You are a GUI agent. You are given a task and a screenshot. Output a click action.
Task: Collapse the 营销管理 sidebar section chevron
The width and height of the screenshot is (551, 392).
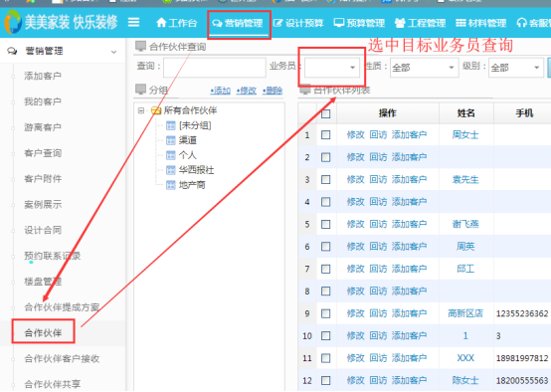click(x=113, y=52)
